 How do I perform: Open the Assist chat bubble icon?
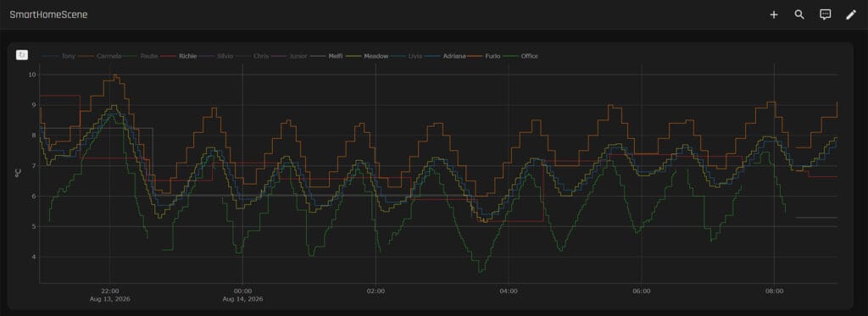point(825,15)
